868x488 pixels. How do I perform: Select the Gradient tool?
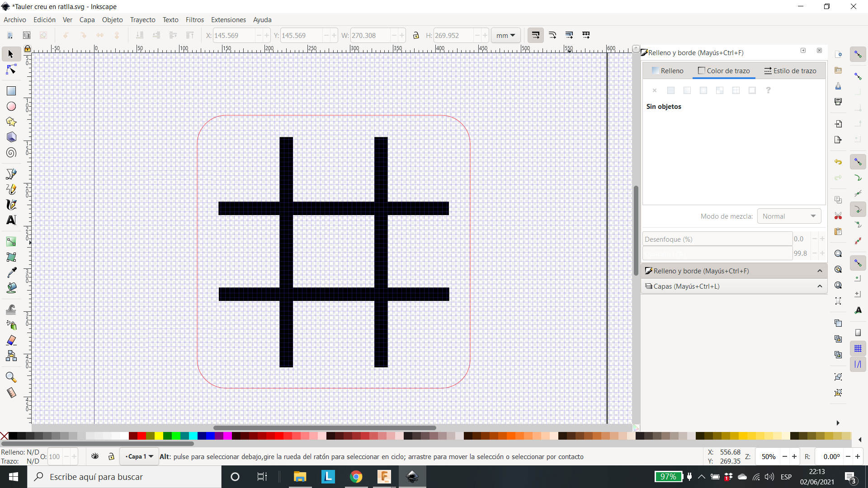pos(11,242)
